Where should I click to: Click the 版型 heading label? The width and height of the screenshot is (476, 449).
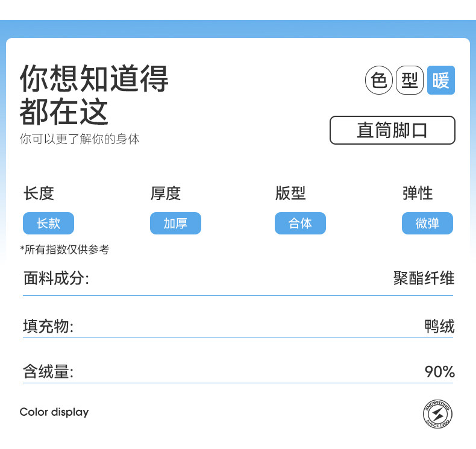290,193
